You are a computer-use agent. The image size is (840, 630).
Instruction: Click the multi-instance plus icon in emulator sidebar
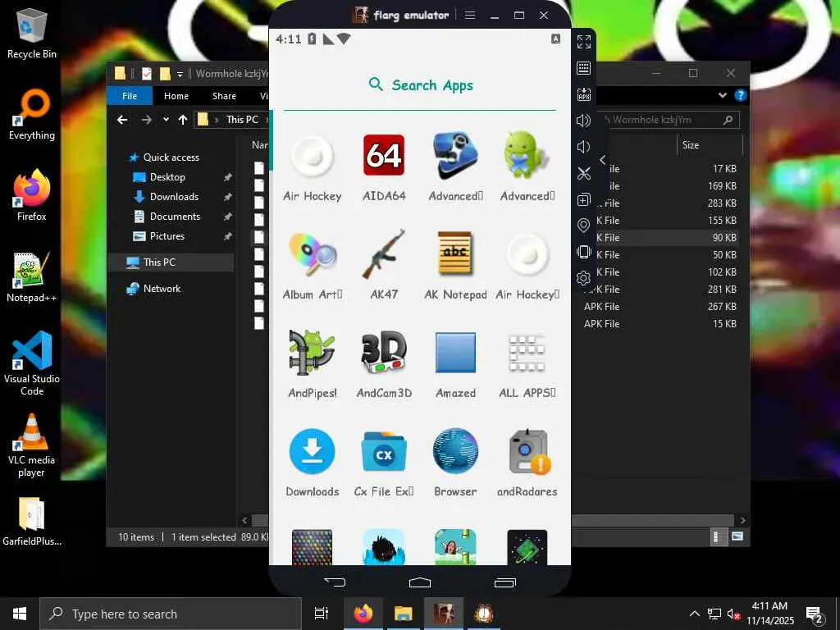(x=584, y=199)
